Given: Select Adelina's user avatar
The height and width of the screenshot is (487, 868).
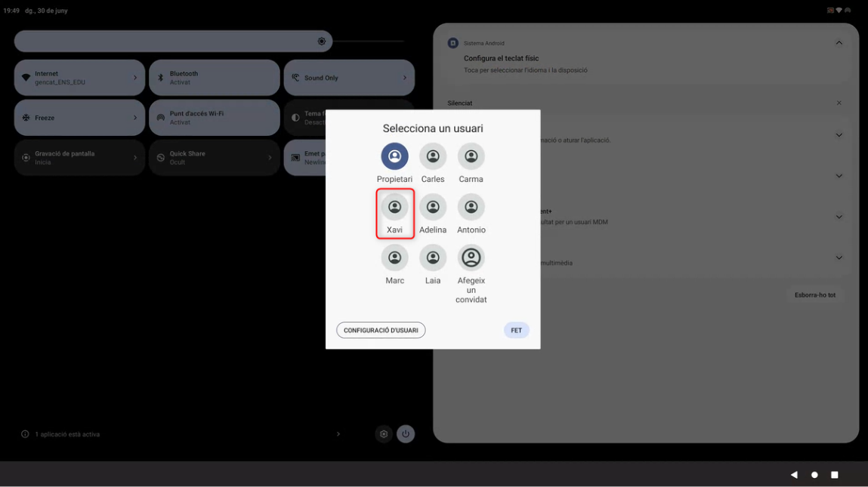Looking at the screenshot, I should (433, 207).
